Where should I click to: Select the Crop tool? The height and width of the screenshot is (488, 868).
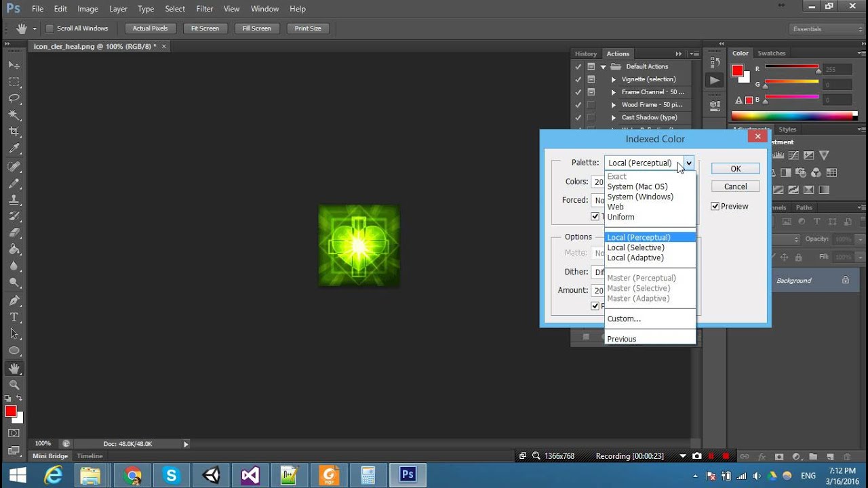pos(14,131)
